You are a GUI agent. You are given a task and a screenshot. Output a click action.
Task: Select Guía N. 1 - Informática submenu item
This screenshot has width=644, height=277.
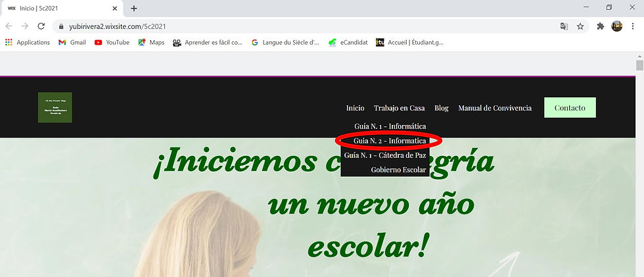390,126
